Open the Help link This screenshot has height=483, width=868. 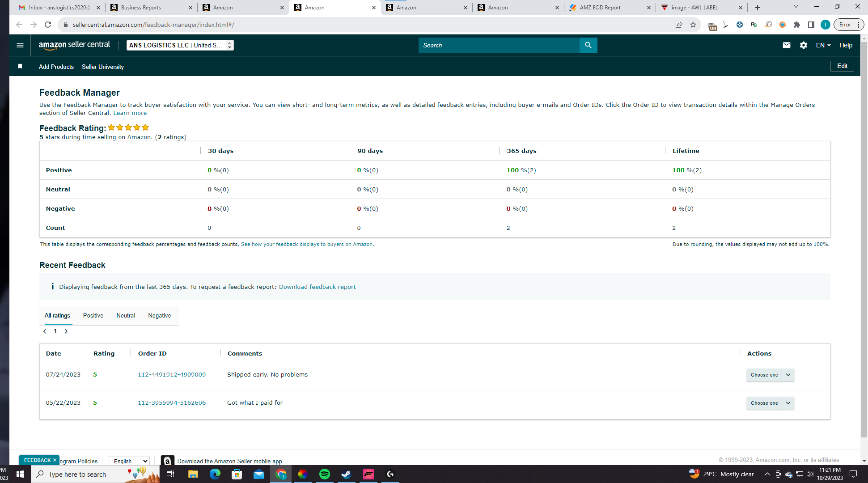pyautogui.click(x=846, y=45)
